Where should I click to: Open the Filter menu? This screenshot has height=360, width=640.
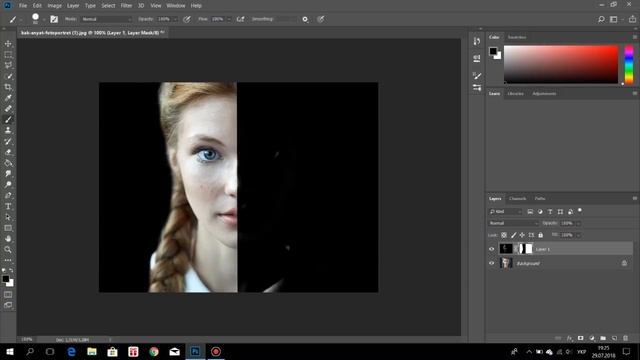point(126,6)
